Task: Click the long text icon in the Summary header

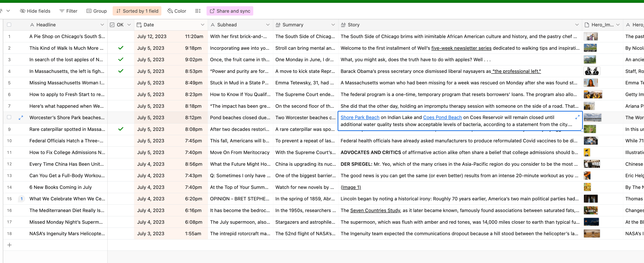Action: [278, 25]
